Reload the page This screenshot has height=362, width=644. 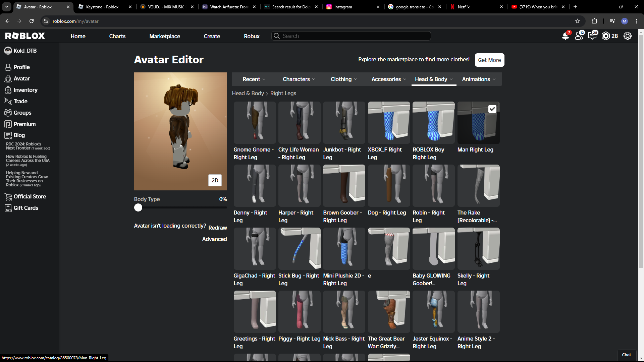click(x=32, y=21)
